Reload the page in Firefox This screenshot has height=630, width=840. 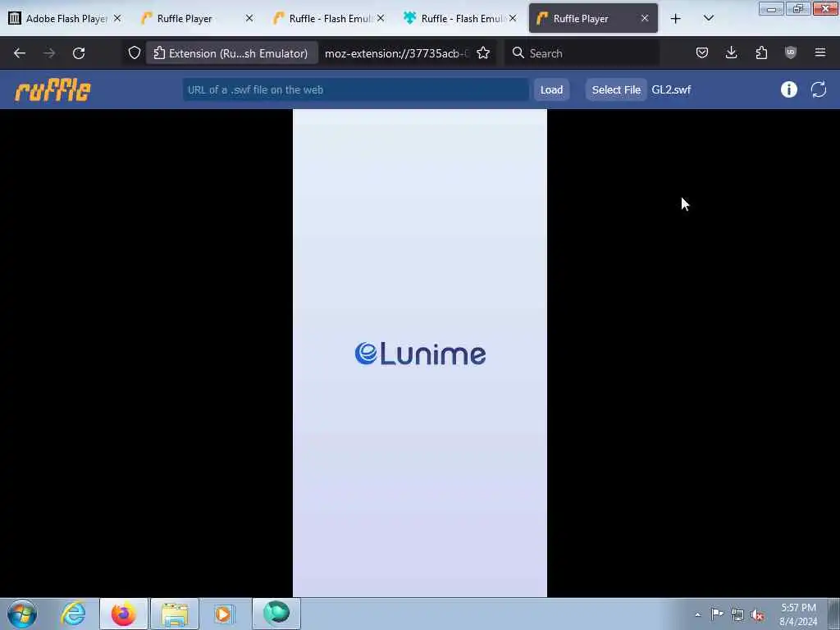point(79,53)
